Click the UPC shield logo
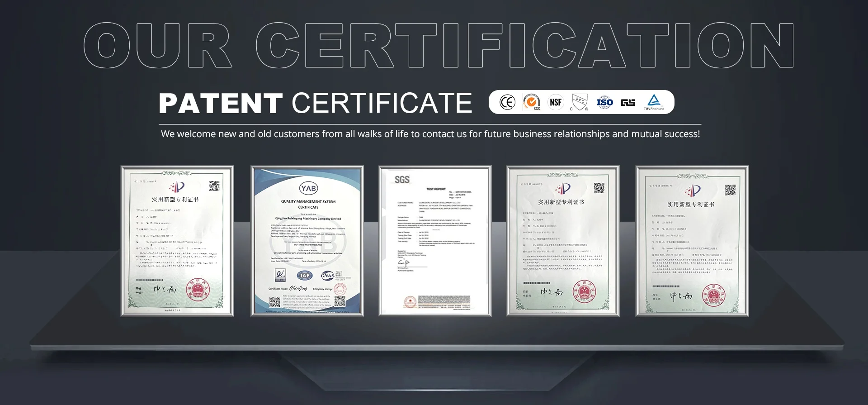Viewport: 868px width, 405px height. pyautogui.click(x=579, y=102)
